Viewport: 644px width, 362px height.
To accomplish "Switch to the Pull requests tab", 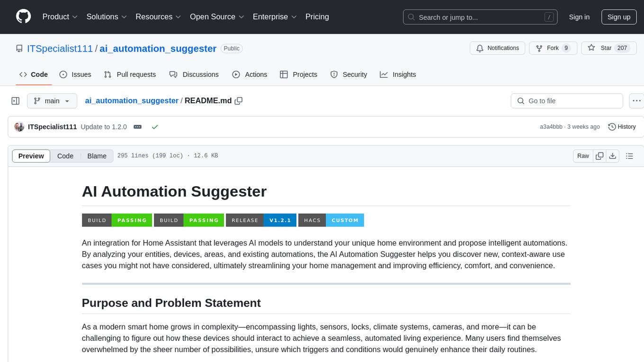I will coord(130,74).
